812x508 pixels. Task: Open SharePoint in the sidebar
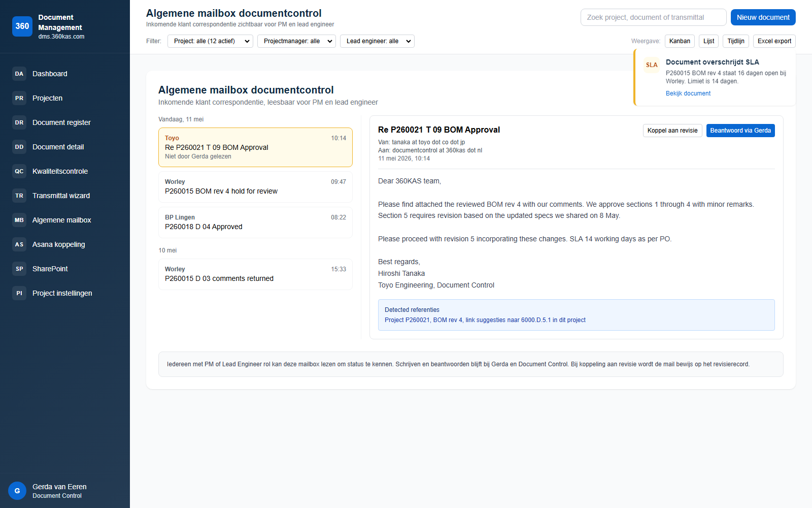point(65,269)
